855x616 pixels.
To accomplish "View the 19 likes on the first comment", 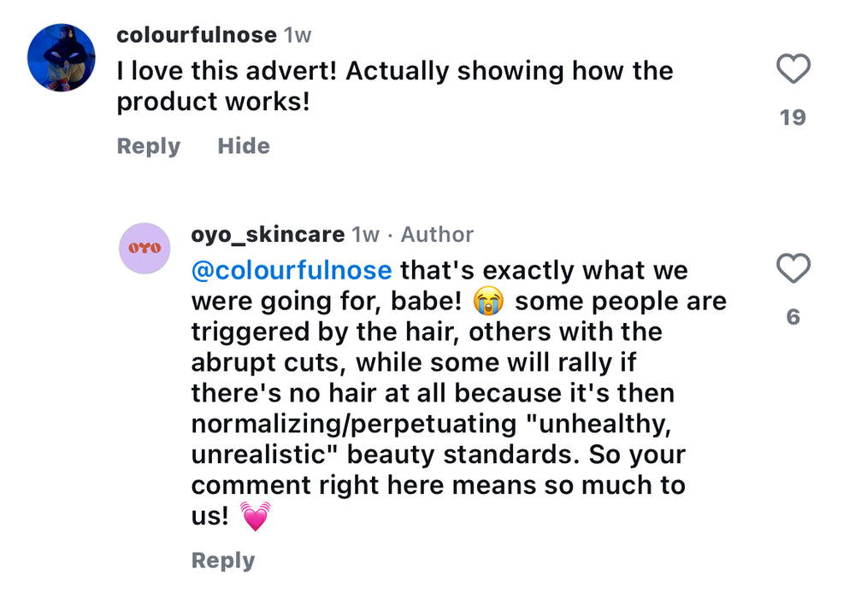I will [x=793, y=117].
